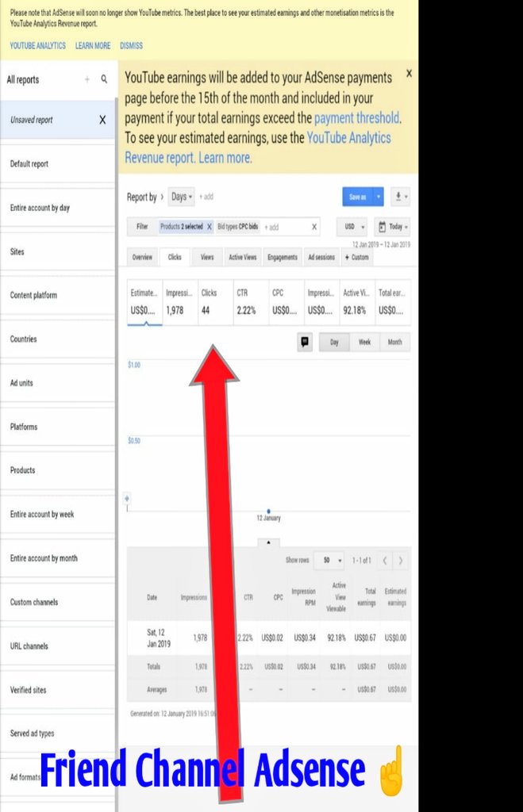Image resolution: width=523 pixels, height=812 pixels.
Task: Add a new report with plus icon
Action: (87, 79)
